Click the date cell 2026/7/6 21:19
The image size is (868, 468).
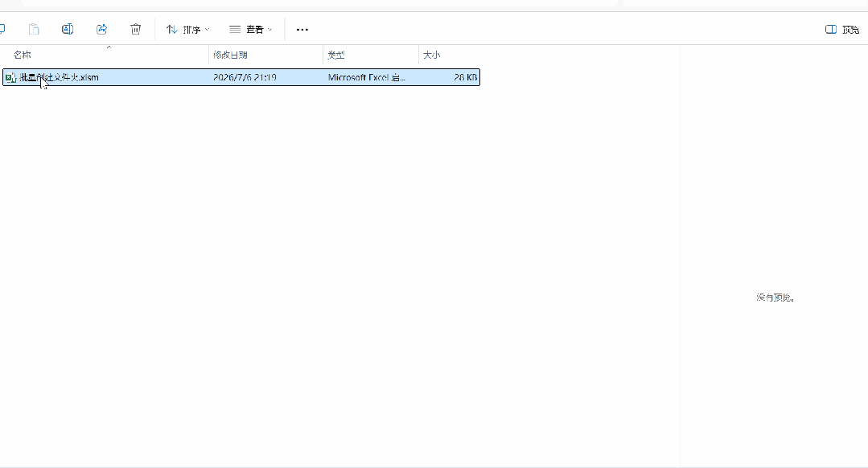click(x=245, y=77)
